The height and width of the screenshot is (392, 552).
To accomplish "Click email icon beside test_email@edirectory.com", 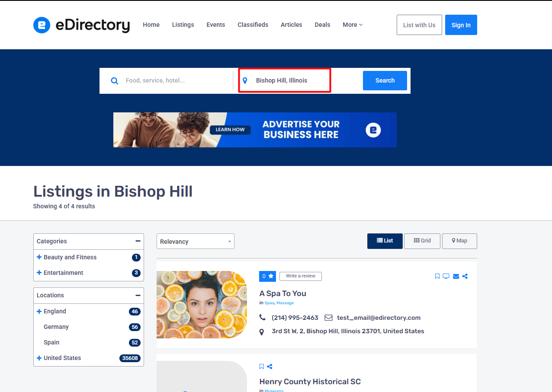I will click(x=328, y=318).
